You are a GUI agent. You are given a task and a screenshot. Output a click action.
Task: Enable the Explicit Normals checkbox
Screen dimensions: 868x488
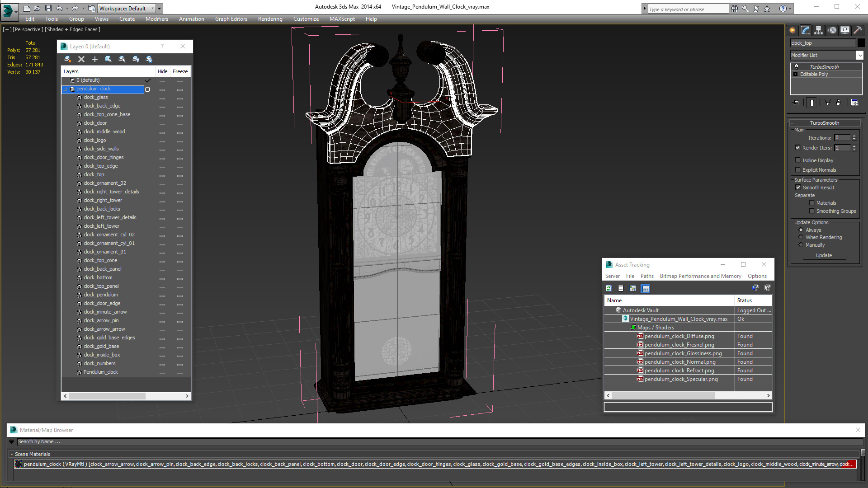[798, 169]
